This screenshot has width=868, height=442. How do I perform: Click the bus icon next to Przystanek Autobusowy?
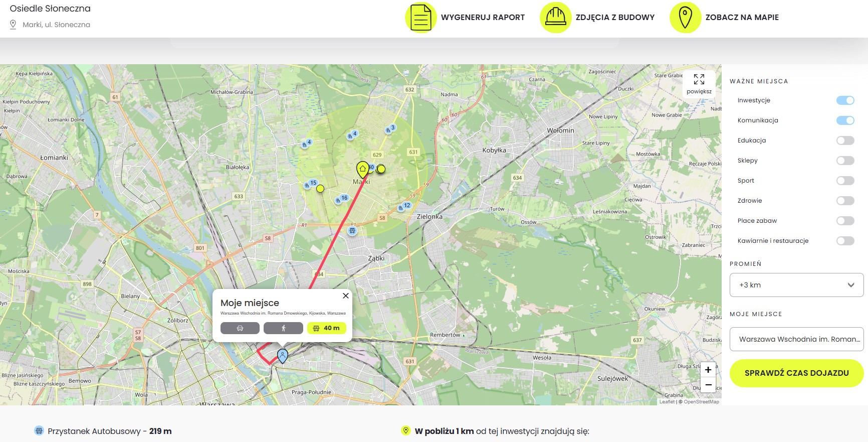[39, 431]
